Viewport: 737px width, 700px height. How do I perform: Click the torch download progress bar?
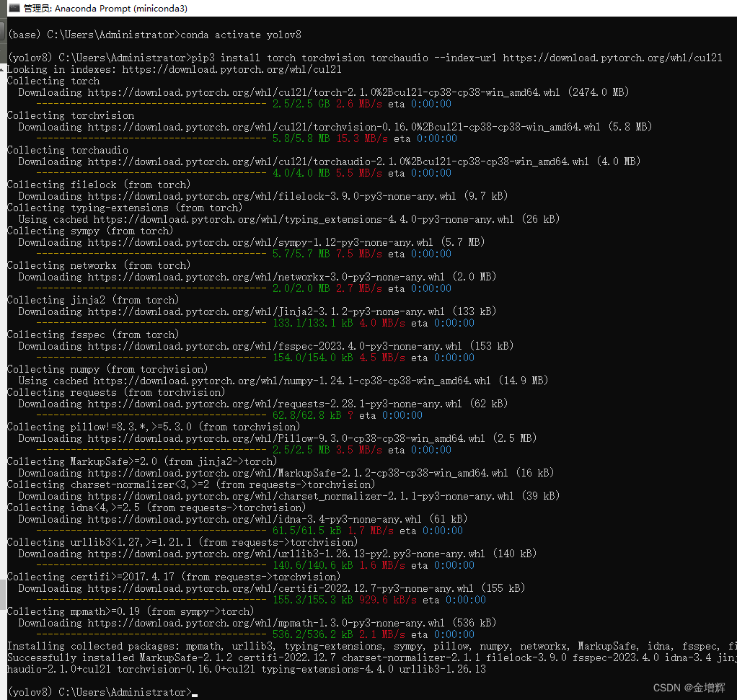click(x=151, y=104)
